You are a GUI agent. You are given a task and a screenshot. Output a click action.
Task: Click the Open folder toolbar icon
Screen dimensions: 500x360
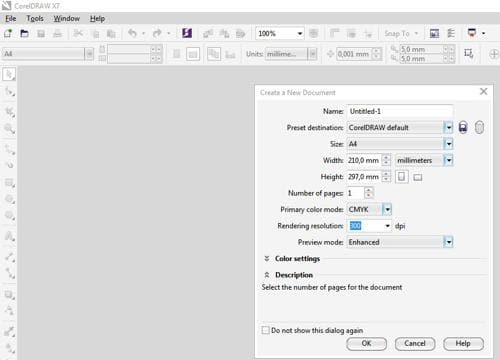[x=24, y=33]
